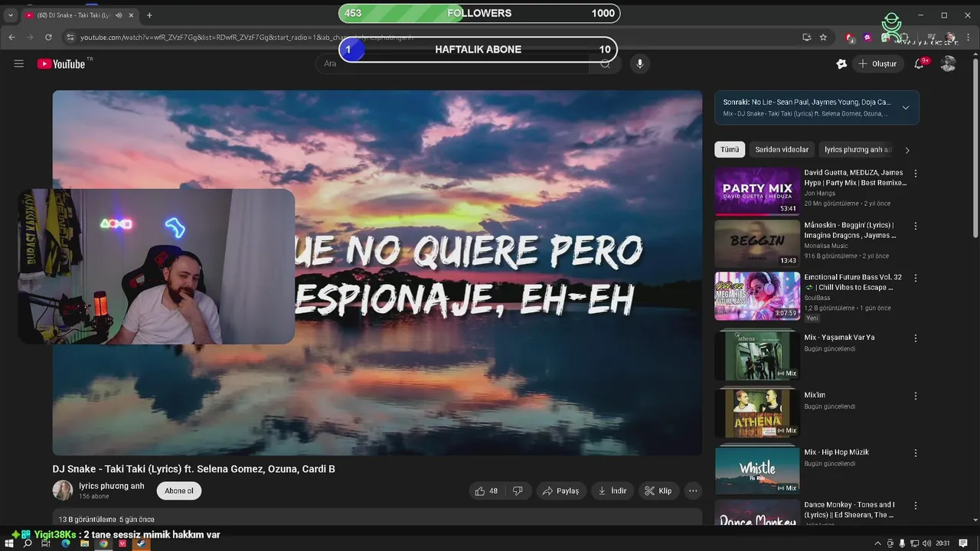980x551 pixels.
Task: Open lyrics phương anh channel name
Action: pyautogui.click(x=112, y=486)
